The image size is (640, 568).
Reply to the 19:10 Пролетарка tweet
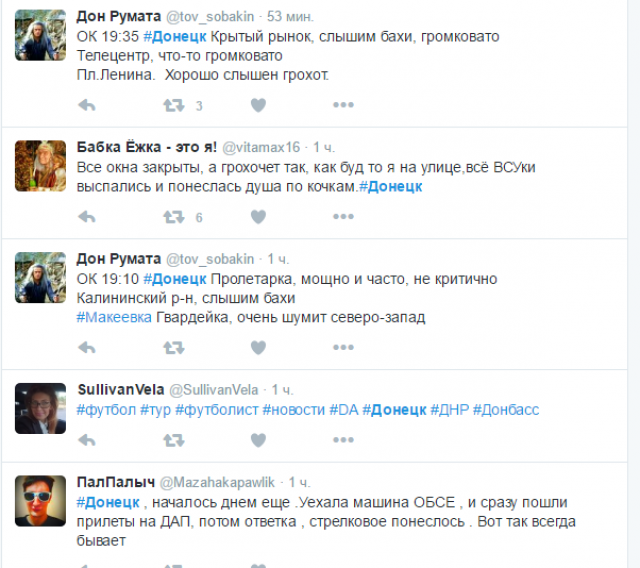pyautogui.click(x=87, y=348)
